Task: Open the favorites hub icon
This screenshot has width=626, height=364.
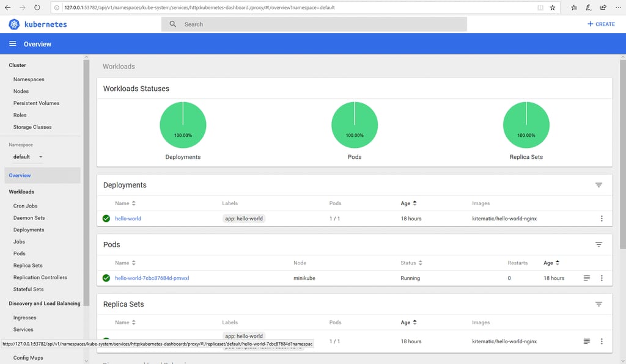Action: (573, 7)
